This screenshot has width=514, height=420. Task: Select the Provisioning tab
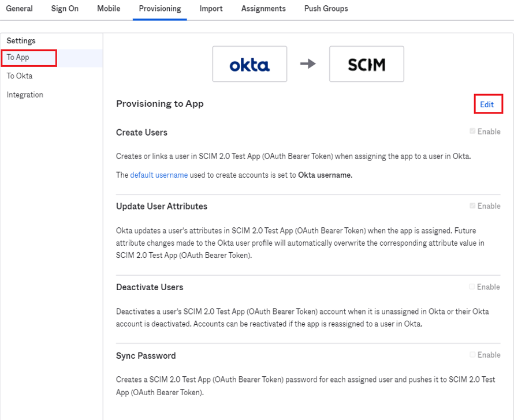tap(160, 9)
